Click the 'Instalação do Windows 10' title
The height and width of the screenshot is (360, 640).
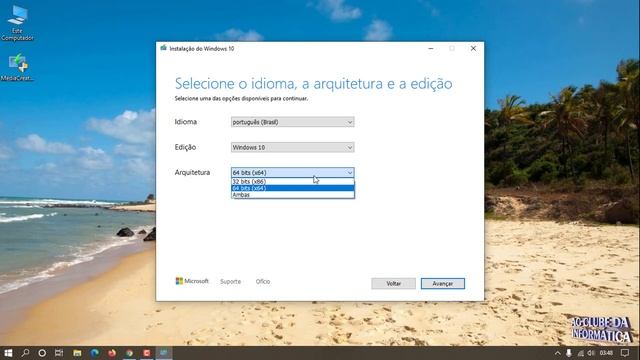(202, 49)
